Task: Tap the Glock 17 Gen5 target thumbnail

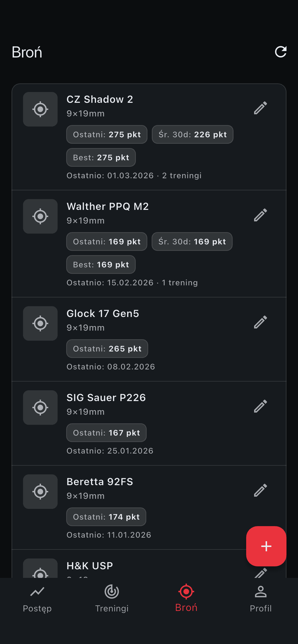Action: coord(40,323)
